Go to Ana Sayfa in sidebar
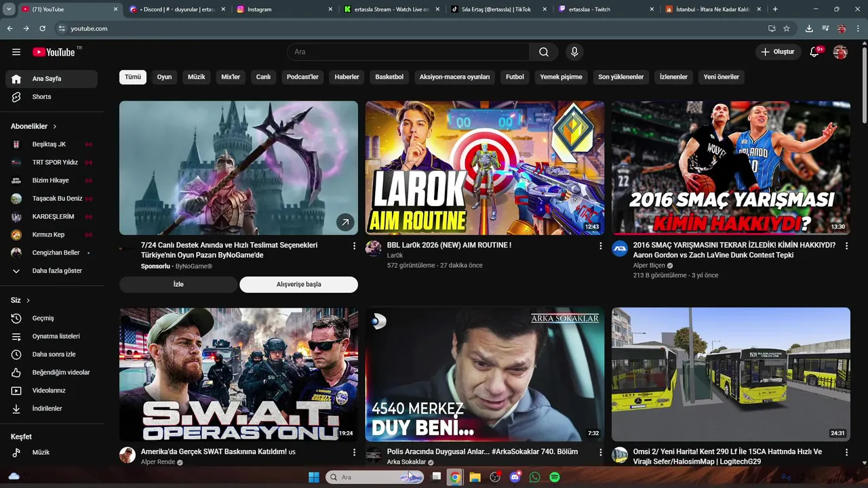Image resolution: width=868 pixels, height=488 pixels. pyautogui.click(x=52, y=79)
